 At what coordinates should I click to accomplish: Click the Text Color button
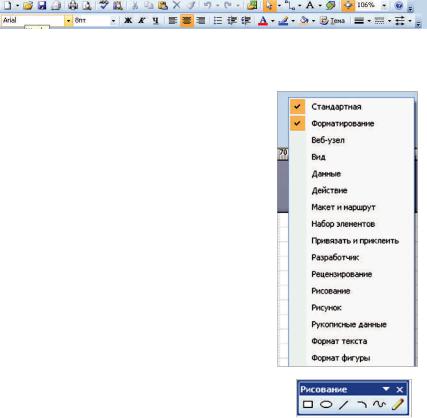(x=263, y=21)
